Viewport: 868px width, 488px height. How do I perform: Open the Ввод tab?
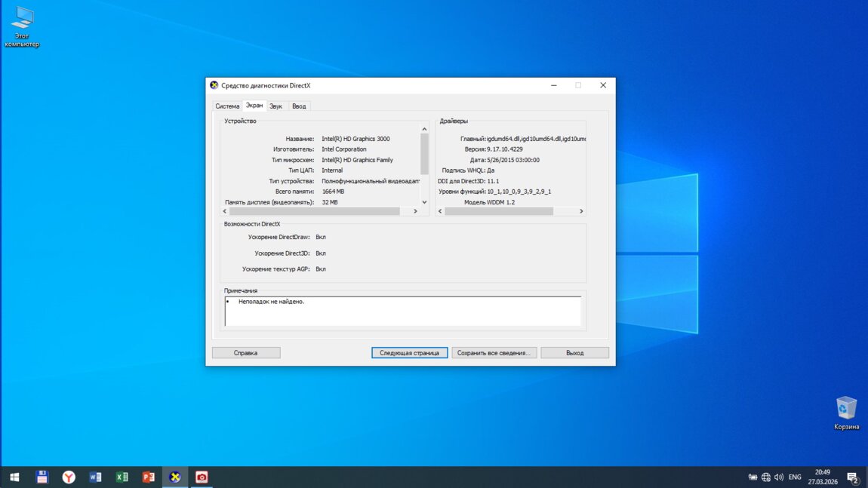[299, 106]
